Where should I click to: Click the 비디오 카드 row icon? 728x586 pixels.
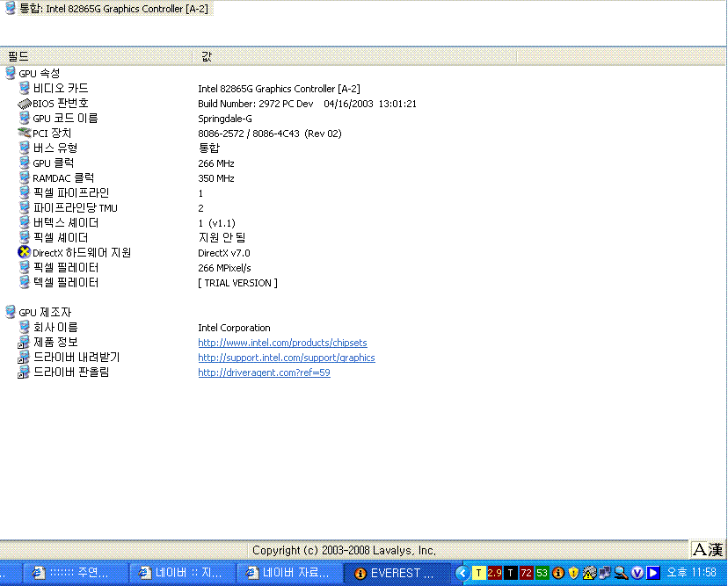tap(24, 88)
